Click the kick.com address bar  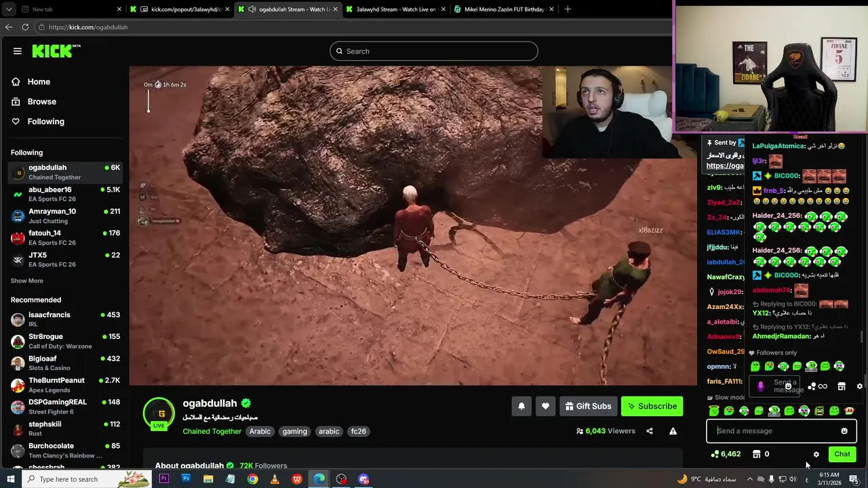353,27
